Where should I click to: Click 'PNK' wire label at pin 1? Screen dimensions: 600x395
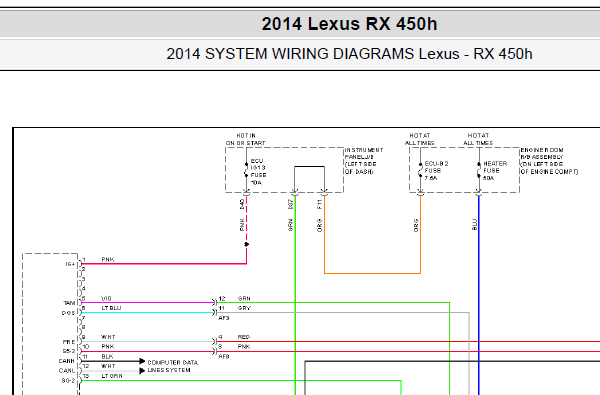pyautogui.click(x=108, y=260)
